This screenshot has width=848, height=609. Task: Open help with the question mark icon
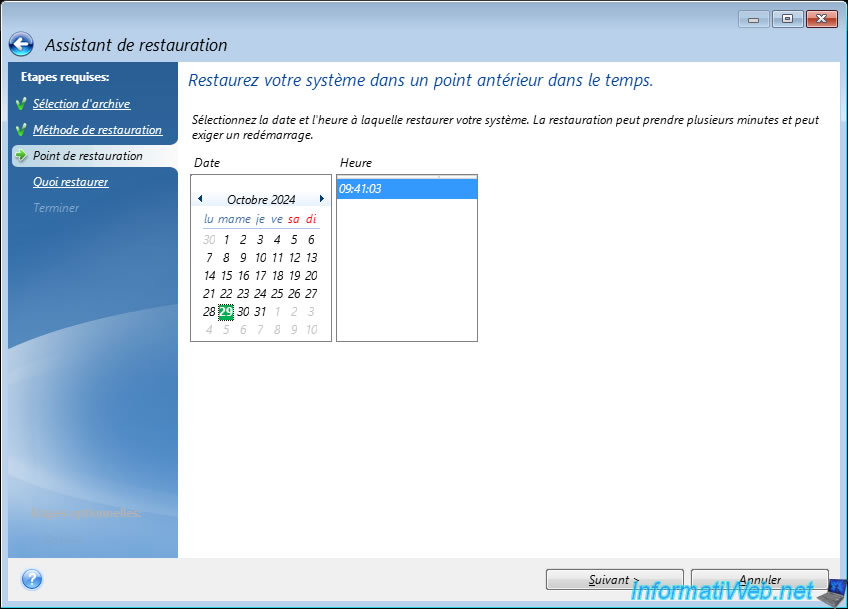tap(32, 579)
